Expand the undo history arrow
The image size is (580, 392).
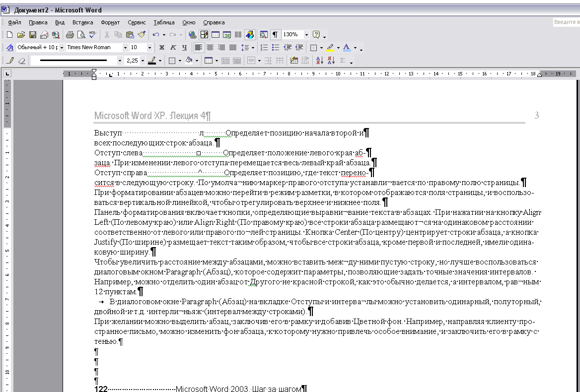[x=164, y=35]
